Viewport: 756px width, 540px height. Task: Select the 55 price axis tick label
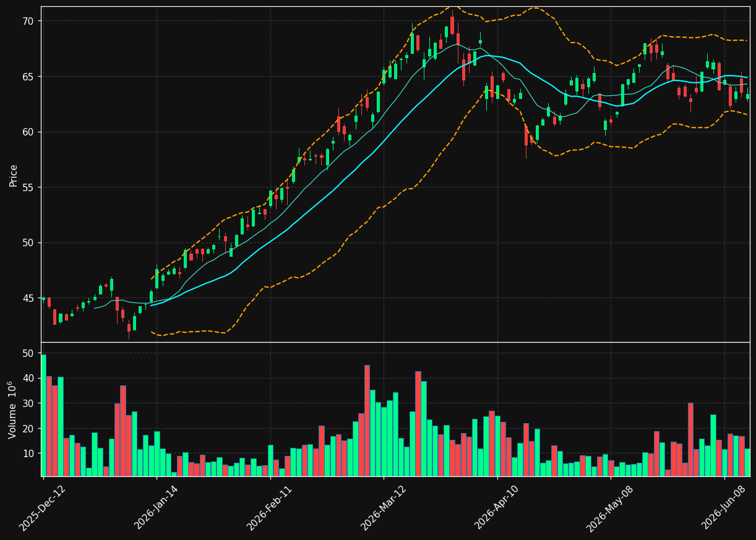28,187
